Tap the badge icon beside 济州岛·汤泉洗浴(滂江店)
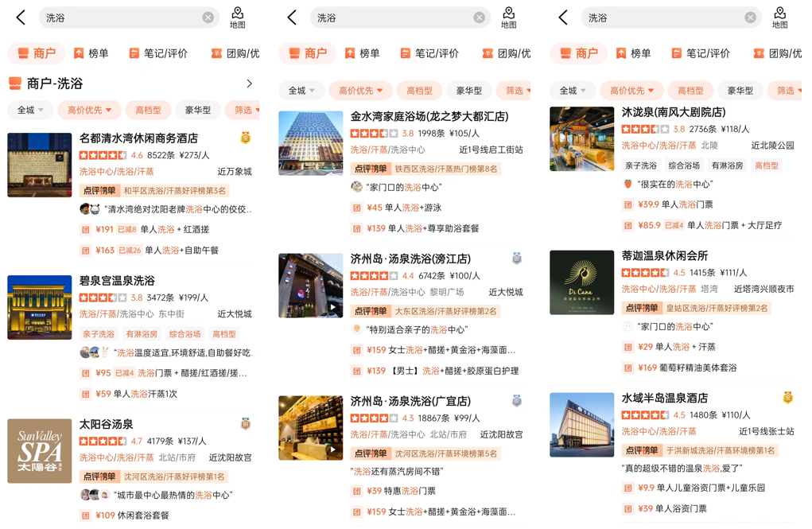The height and width of the screenshot is (529, 812). (517, 258)
